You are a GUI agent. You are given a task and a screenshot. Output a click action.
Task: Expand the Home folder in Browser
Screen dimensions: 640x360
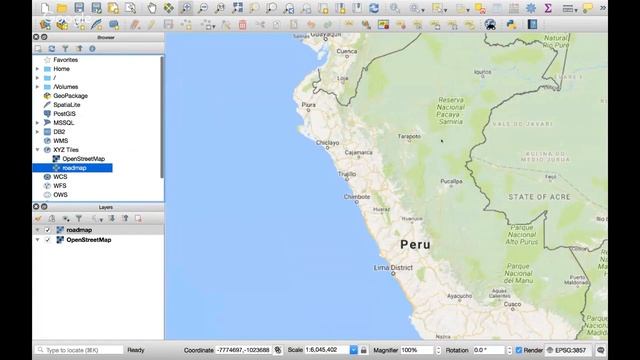pos(38,69)
